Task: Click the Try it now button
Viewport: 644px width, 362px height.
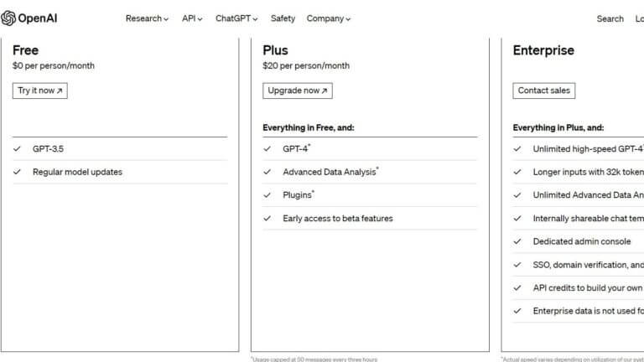Action: click(39, 90)
